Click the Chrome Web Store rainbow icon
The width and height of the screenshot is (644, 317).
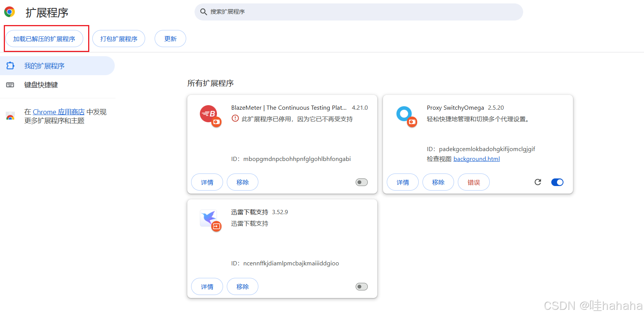point(10,116)
